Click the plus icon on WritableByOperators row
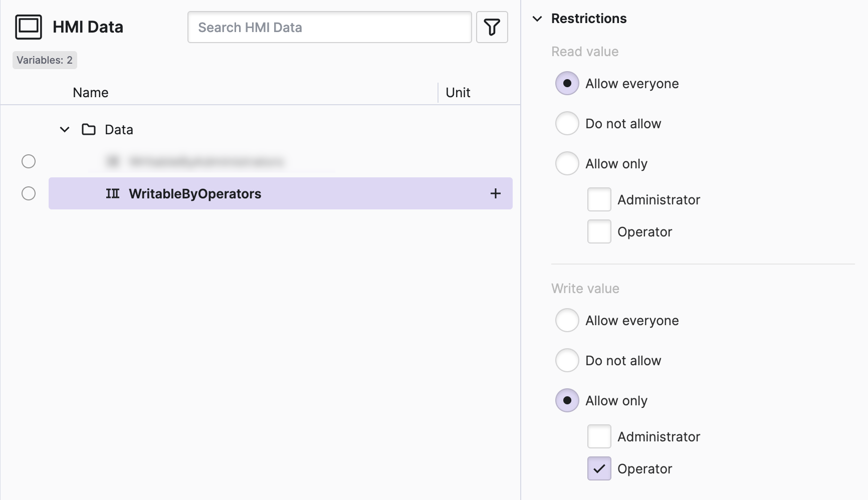Image resolution: width=868 pixels, height=500 pixels. click(495, 193)
